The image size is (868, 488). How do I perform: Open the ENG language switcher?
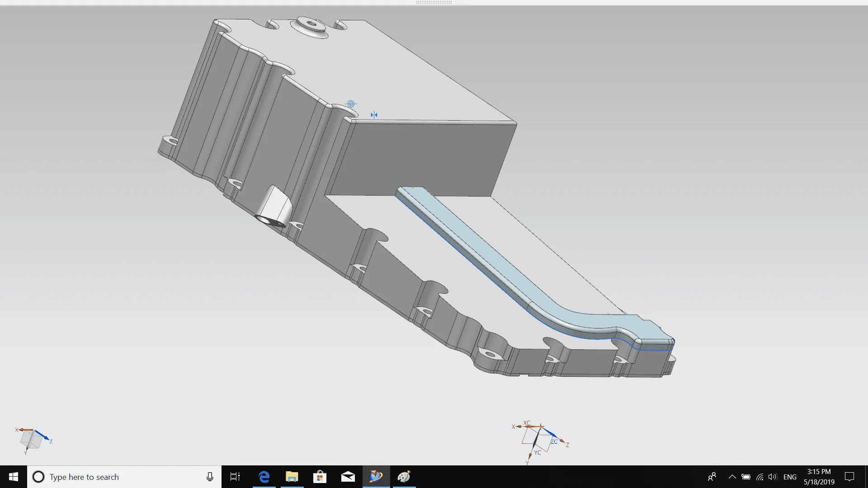(790, 477)
